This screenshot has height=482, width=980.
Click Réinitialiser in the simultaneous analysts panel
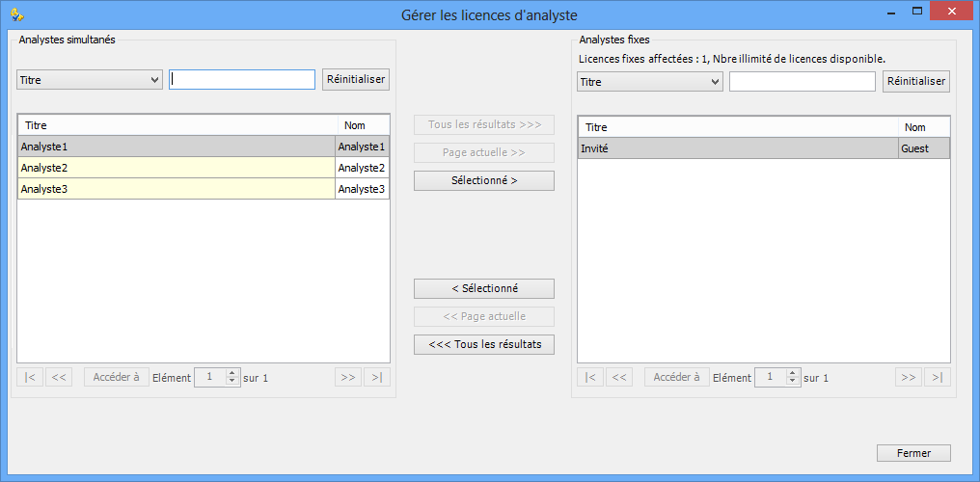click(x=356, y=79)
